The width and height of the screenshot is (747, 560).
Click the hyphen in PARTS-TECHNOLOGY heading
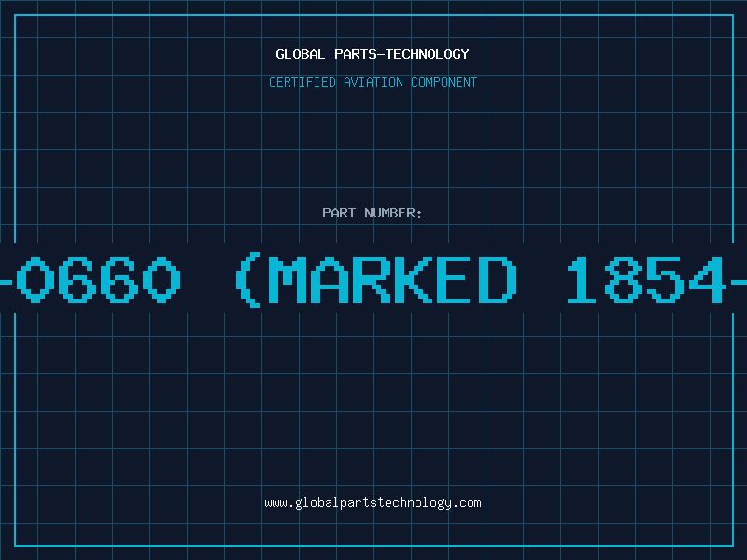click(x=380, y=54)
